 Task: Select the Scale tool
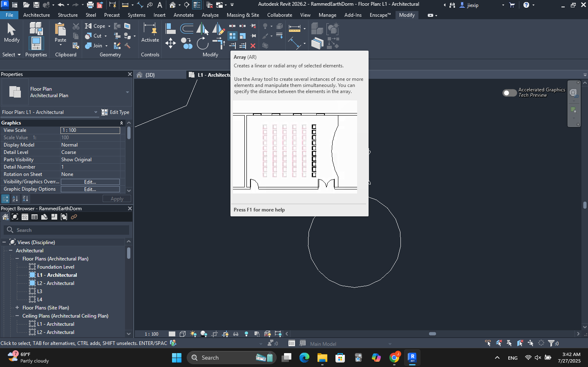click(243, 36)
